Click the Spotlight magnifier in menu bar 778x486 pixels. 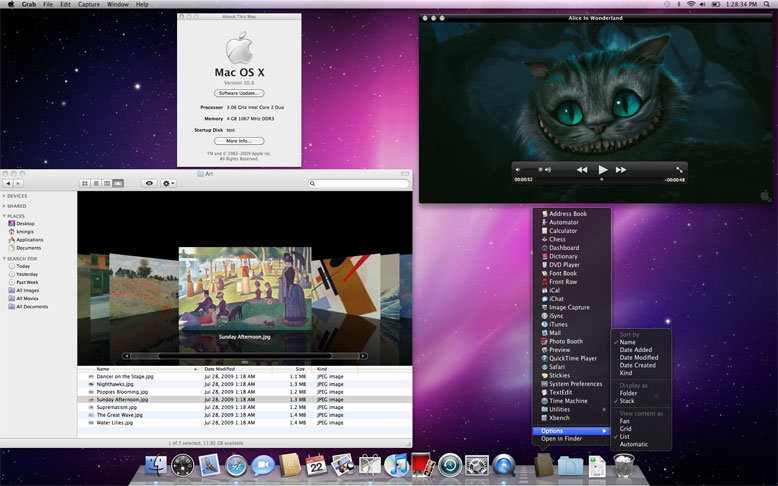768,4
